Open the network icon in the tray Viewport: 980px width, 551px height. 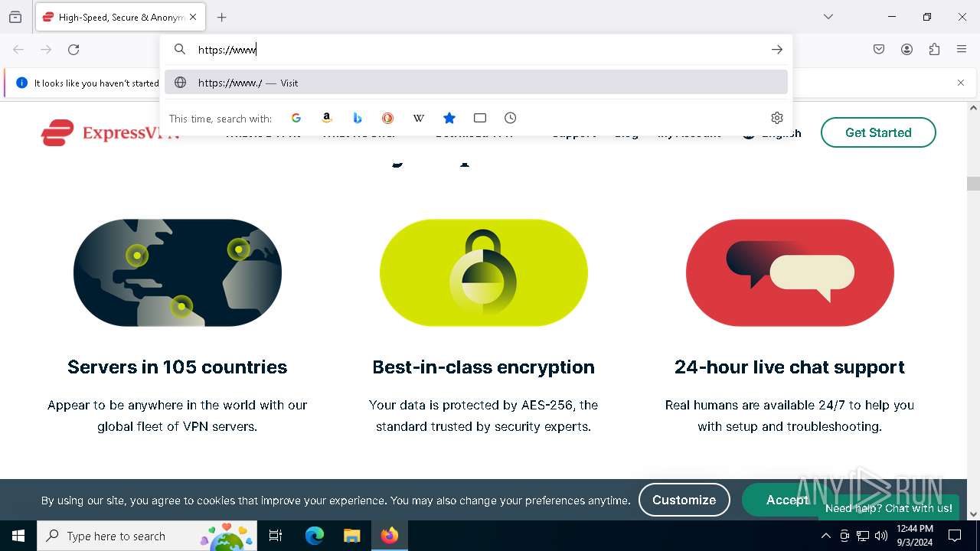point(863,536)
